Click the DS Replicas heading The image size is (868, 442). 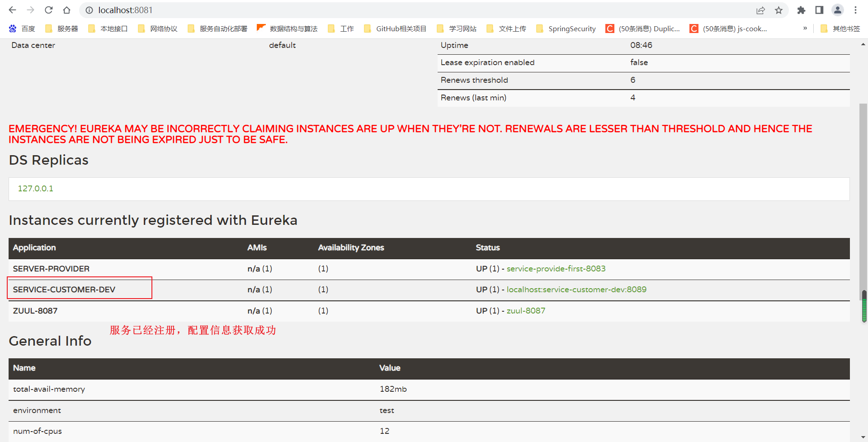[x=48, y=160]
